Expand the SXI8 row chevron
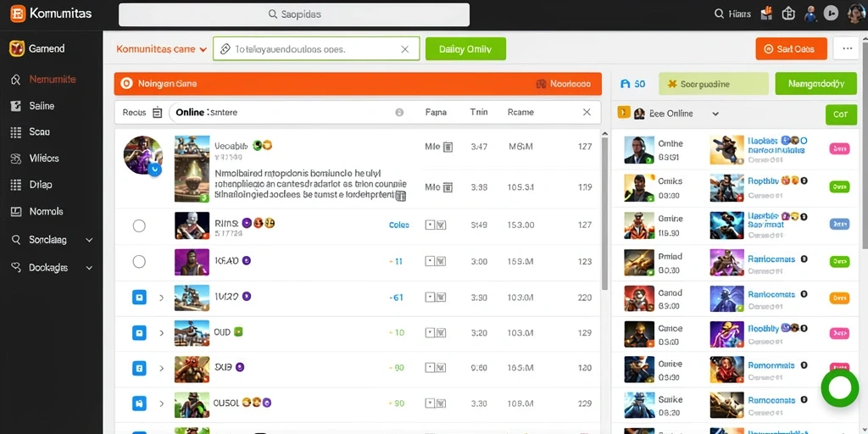Viewport: 868px width, 434px height. point(162,368)
